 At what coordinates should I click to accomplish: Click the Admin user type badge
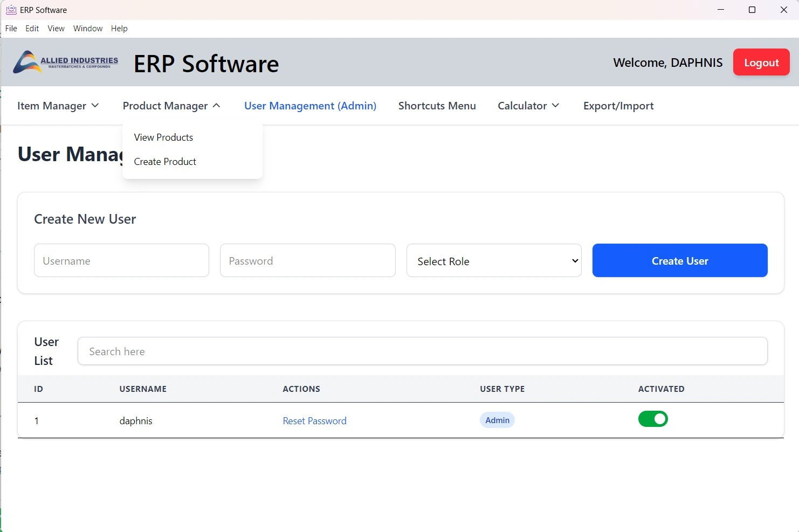point(497,420)
